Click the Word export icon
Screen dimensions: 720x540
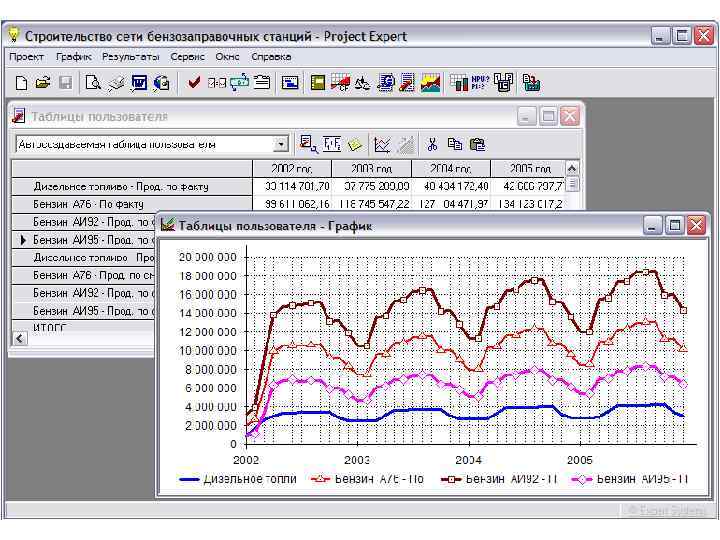point(139,83)
